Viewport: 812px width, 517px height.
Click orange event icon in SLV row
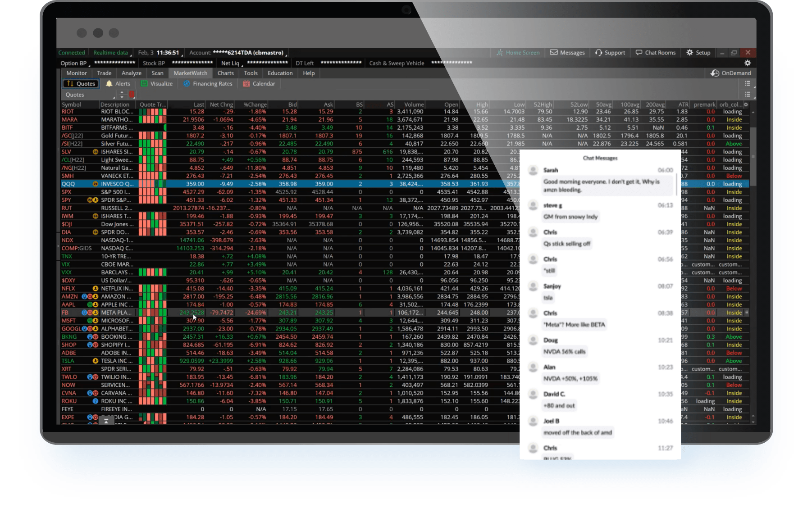click(x=96, y=152)
